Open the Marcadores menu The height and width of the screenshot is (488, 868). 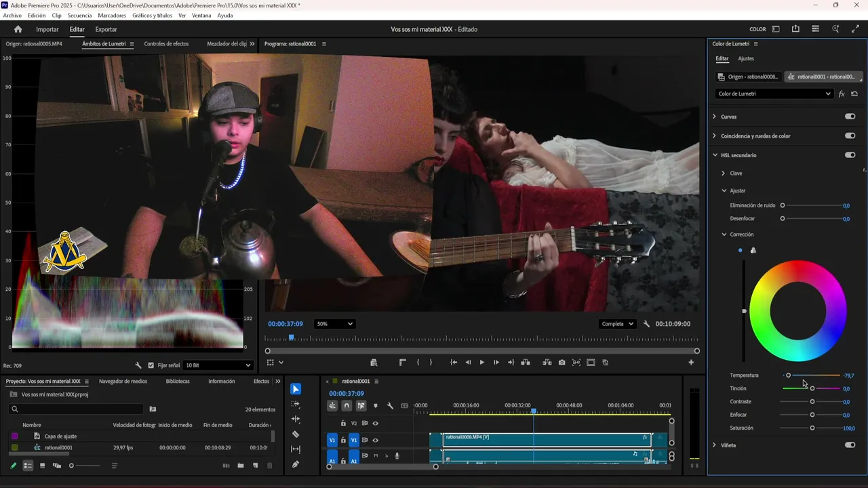pos(112,16)
